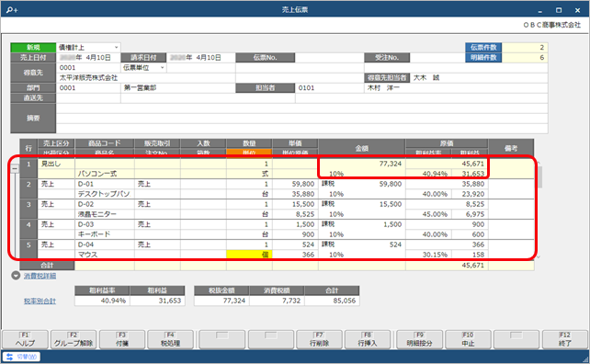The image size is (590, 364).
Task: Click gross margin rate 45.00%
Action: (435, 214)
